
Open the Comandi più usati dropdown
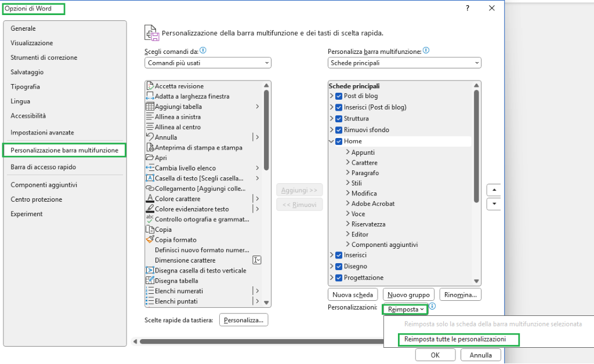[208, 63]
